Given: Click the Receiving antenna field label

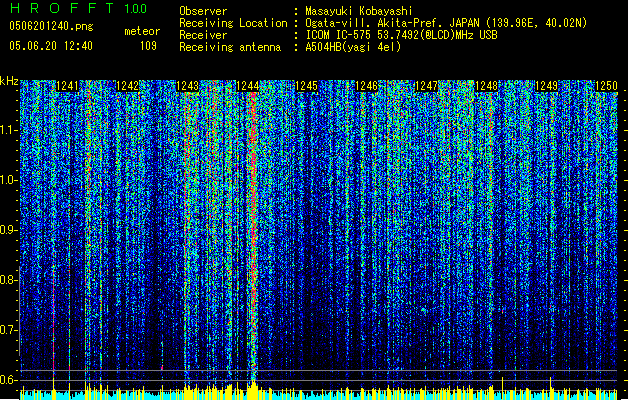Looking at the screenshot, I should point(230,47).
